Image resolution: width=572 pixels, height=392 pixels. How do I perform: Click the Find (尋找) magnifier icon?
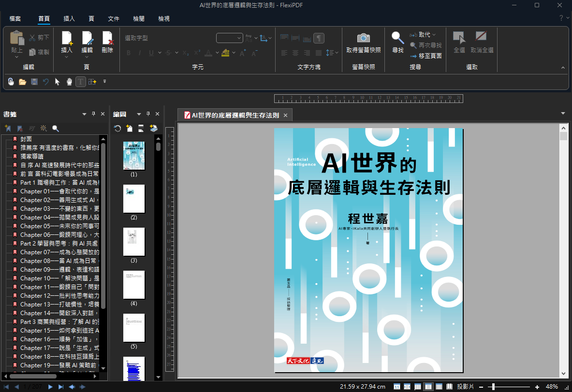coord(397,38)
